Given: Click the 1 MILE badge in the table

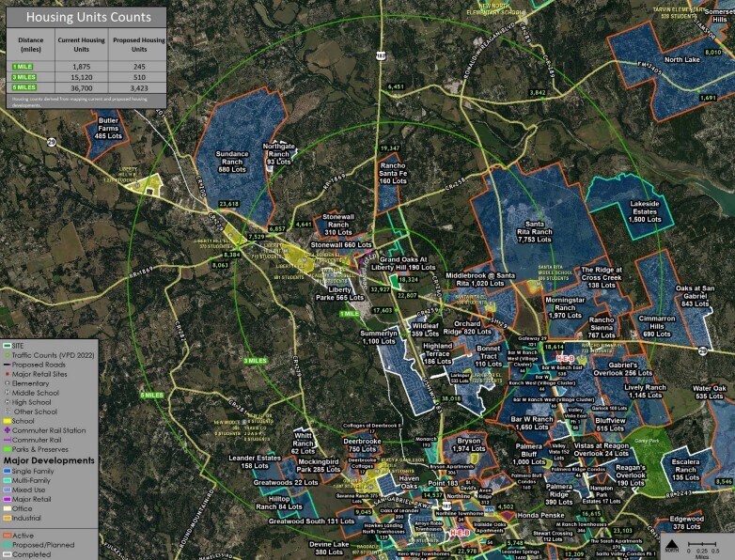Looking at the screenshot, I should [23, 67].
